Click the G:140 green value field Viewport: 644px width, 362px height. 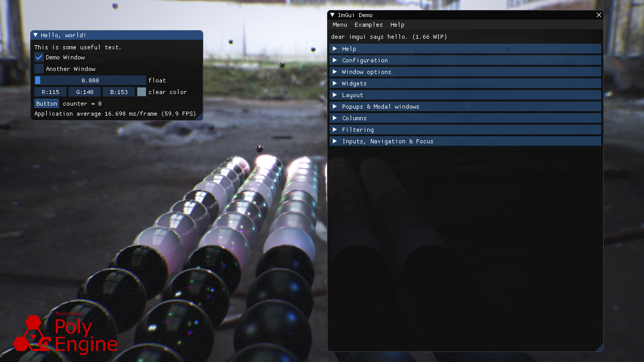(85, 92)
